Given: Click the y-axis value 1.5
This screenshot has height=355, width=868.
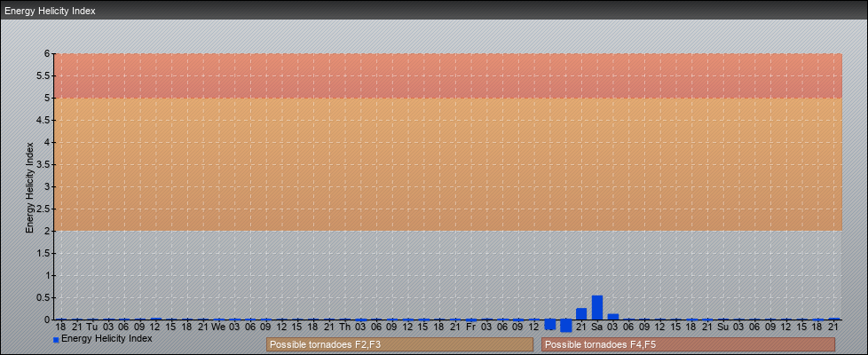Looking at the screenshot, I should click(x=43, y=253).
